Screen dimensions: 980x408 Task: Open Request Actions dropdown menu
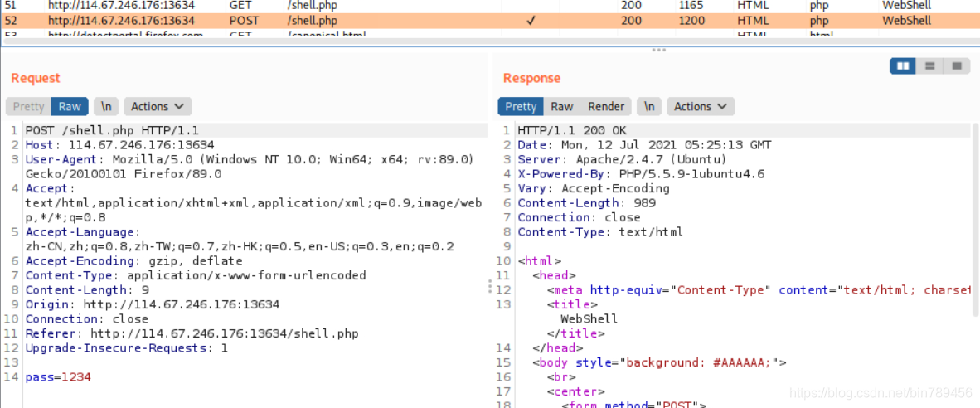coord(158,106)
